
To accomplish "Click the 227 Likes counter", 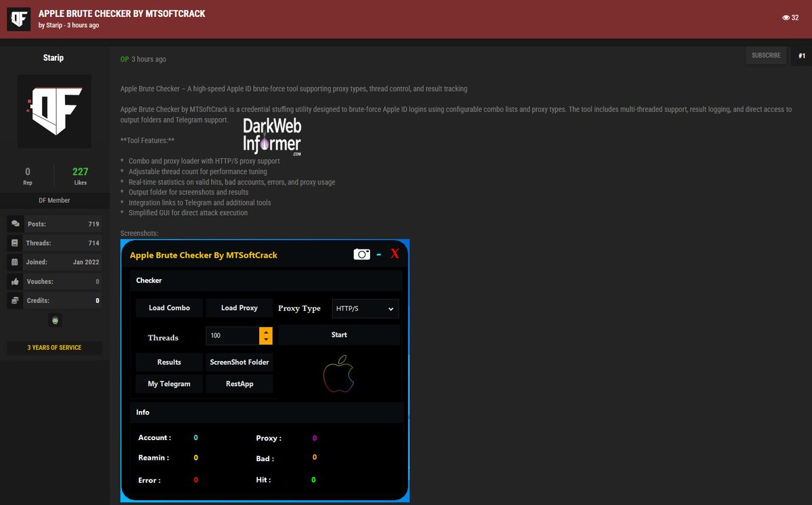I will pyautogui.click(x=81, y=176).
